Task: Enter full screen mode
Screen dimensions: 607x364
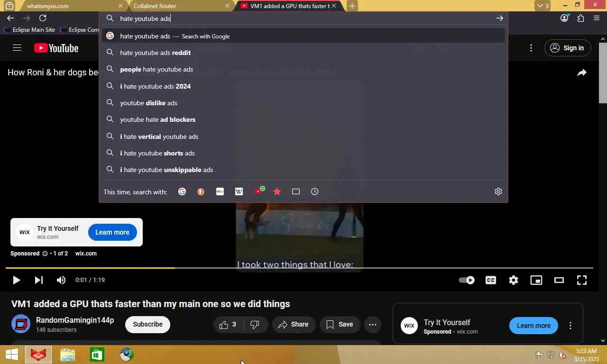Action: click(x=582, y=280)
